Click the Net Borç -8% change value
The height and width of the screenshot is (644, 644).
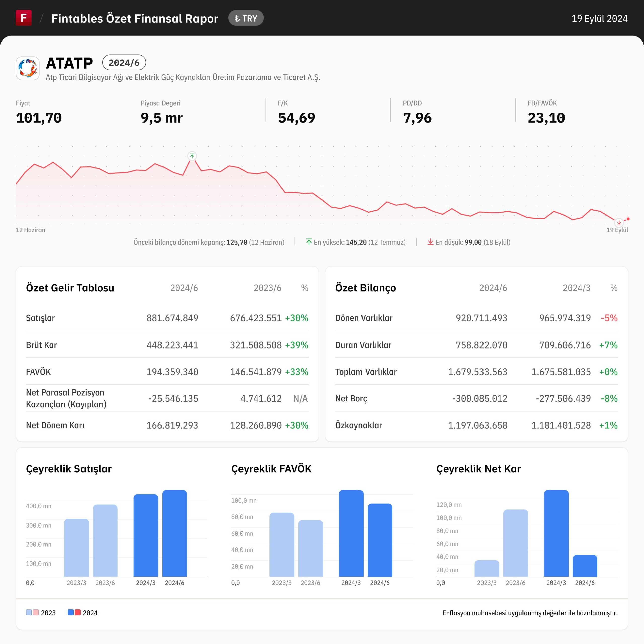[609, 398]
